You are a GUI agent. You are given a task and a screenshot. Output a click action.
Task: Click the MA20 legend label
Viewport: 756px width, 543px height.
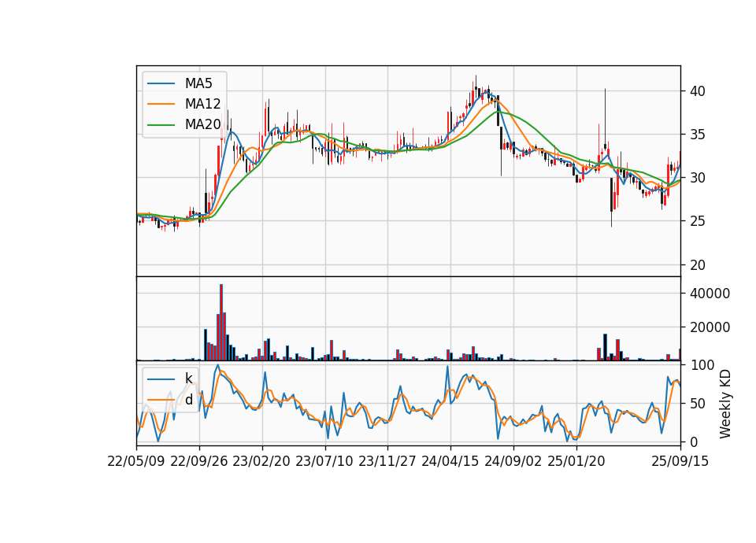[x=202, y=124]
